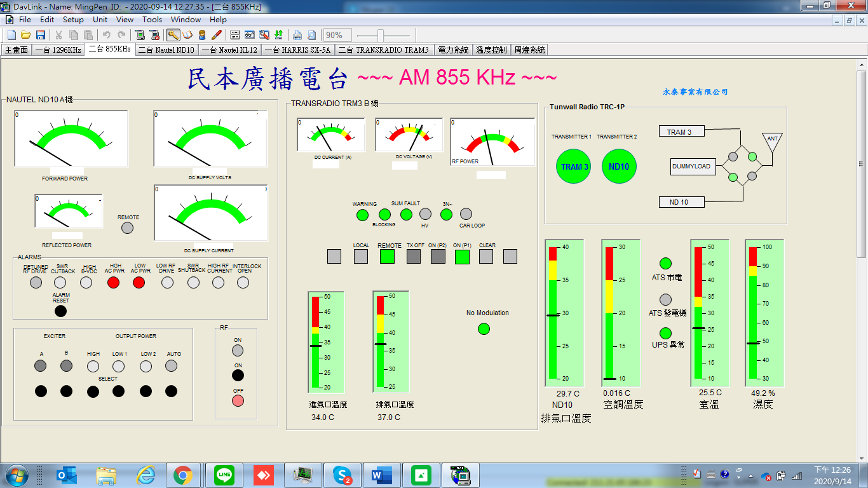Click the DUMMYLOAD box in Tunwall diagram
Image resolution: width=868 pixels, height=488 pixels.
pos(693,166)
